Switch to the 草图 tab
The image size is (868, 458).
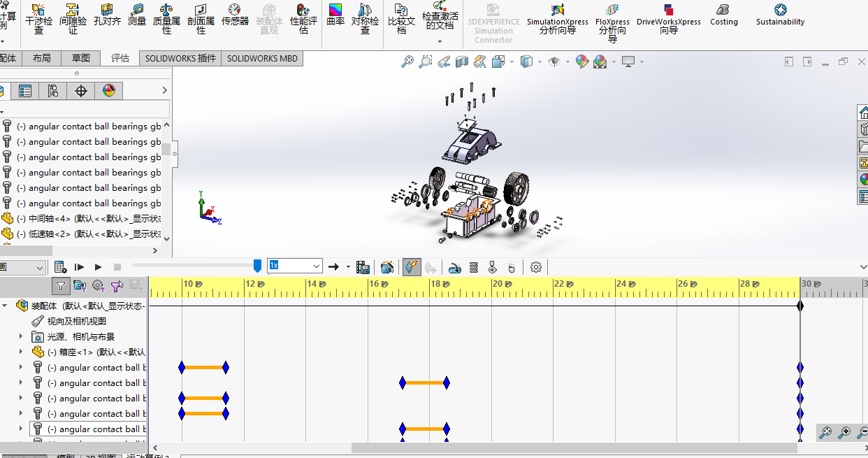click(81, 58)
